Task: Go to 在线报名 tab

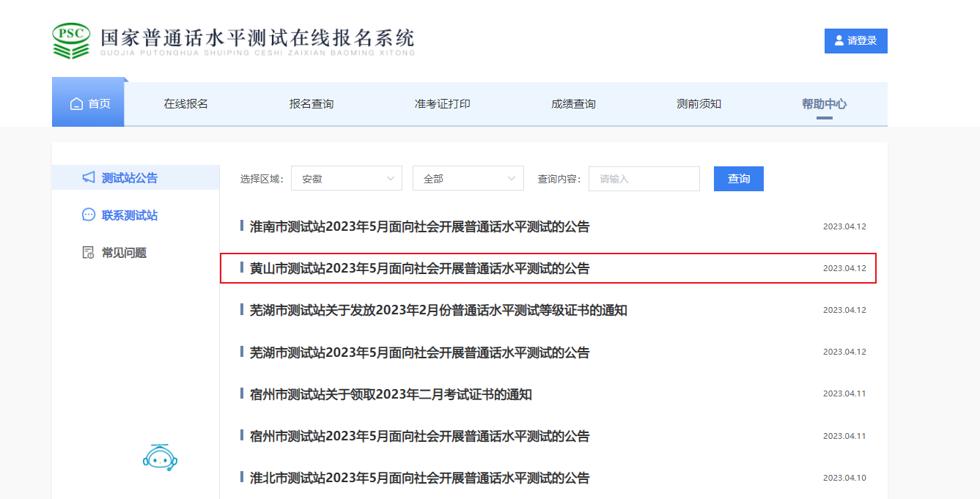Action: (185, 104)
